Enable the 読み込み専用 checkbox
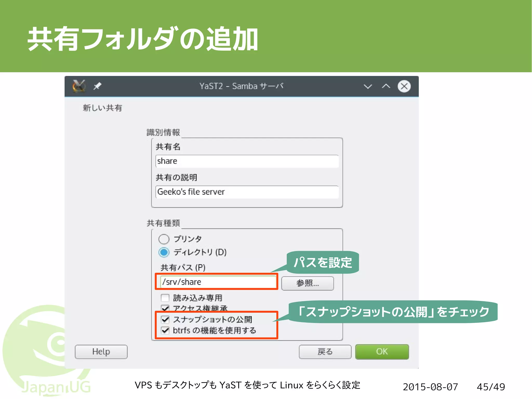Viewport: 532px width, 399px height. pyautogui.click(x=165, y=298)
